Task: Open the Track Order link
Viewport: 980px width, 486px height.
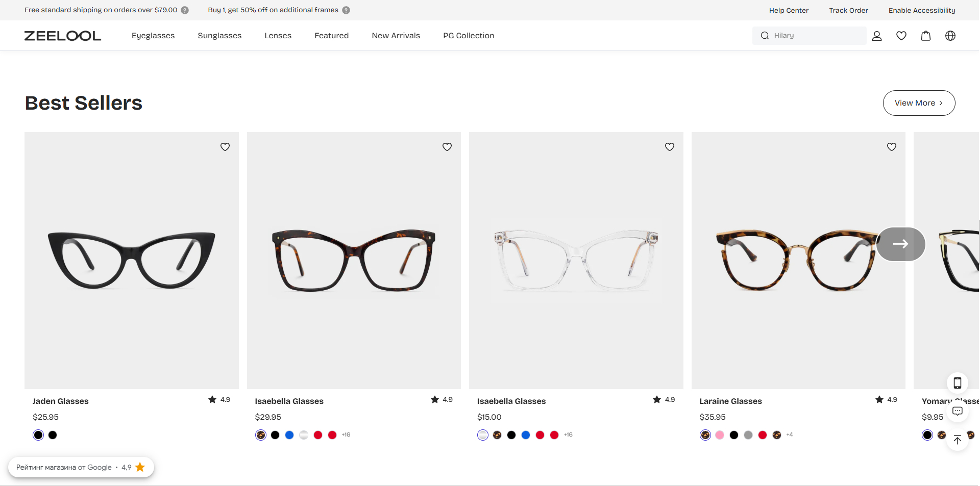Action: pyautogui.click(x=848, y=10)
